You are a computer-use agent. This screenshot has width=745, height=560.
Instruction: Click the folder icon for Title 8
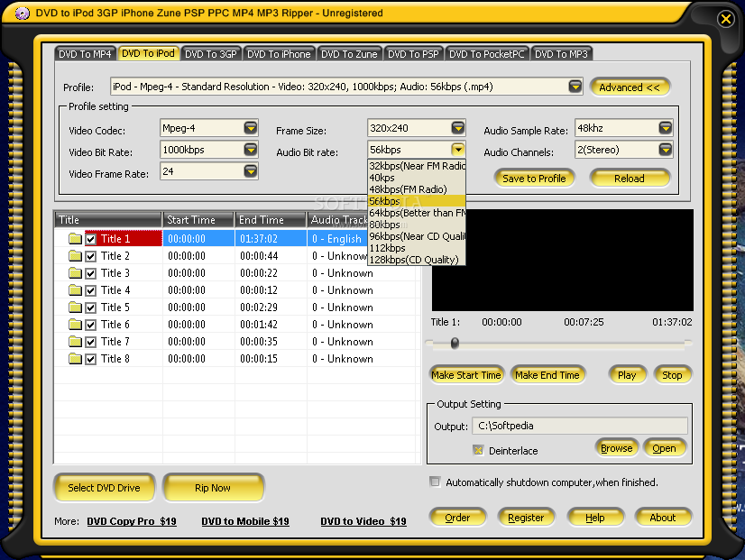(x=75, y=359)
